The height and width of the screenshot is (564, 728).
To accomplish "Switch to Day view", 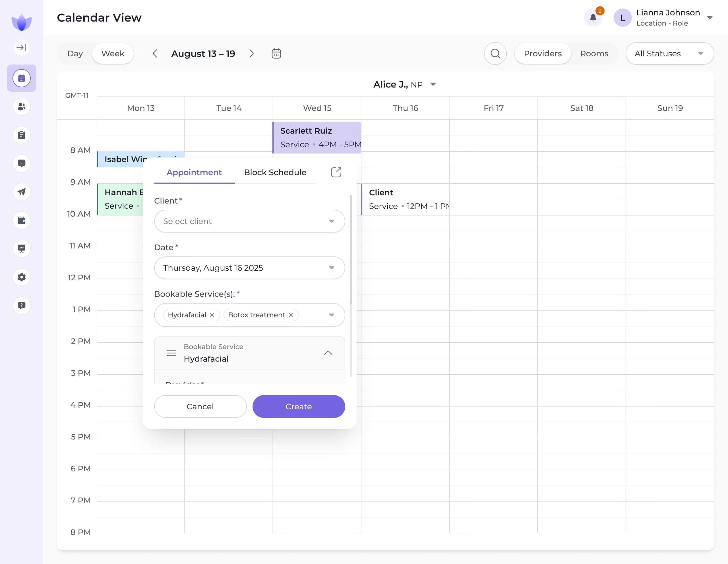I will click(75, 53).
